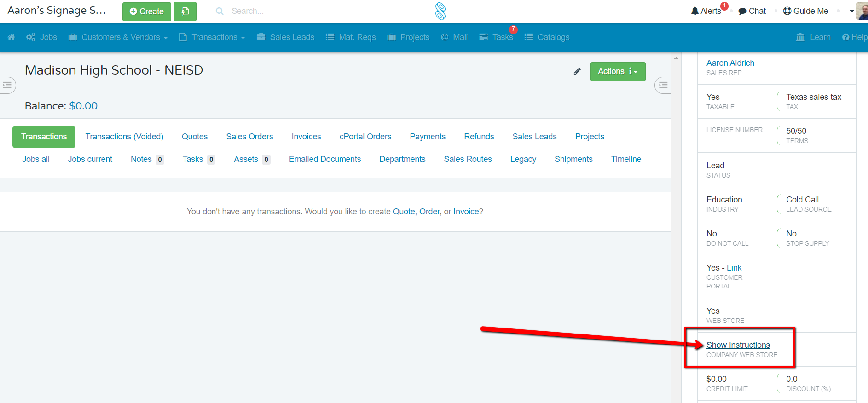Click the green Create button
868x403 pixels.
[147, 12]
